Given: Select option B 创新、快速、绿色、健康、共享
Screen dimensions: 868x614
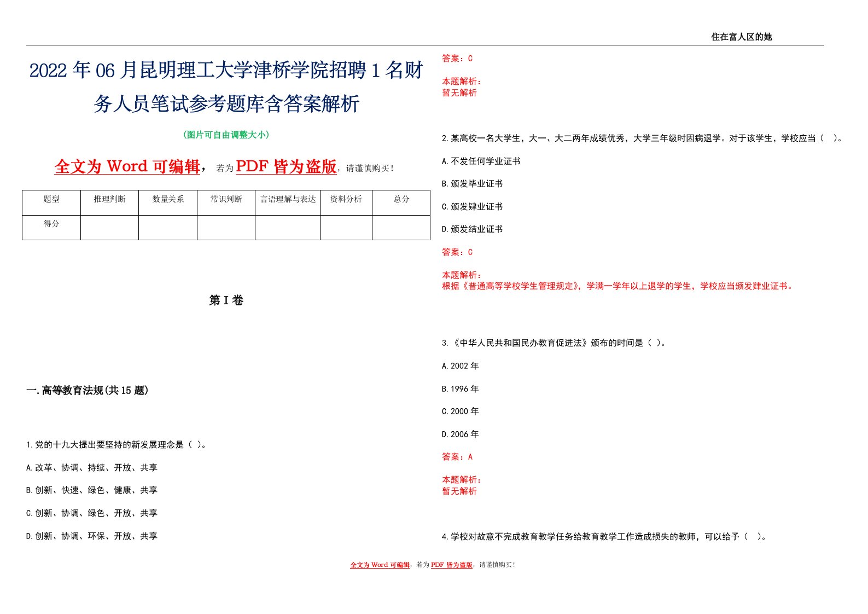Looking at the screenshot, I should (92, 490).
